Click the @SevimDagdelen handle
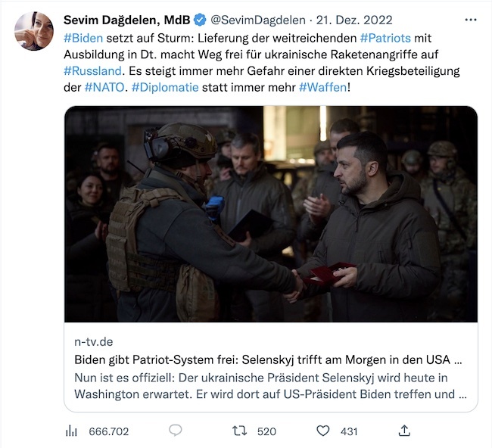This screenshot has width=492, height=448. 258,20
